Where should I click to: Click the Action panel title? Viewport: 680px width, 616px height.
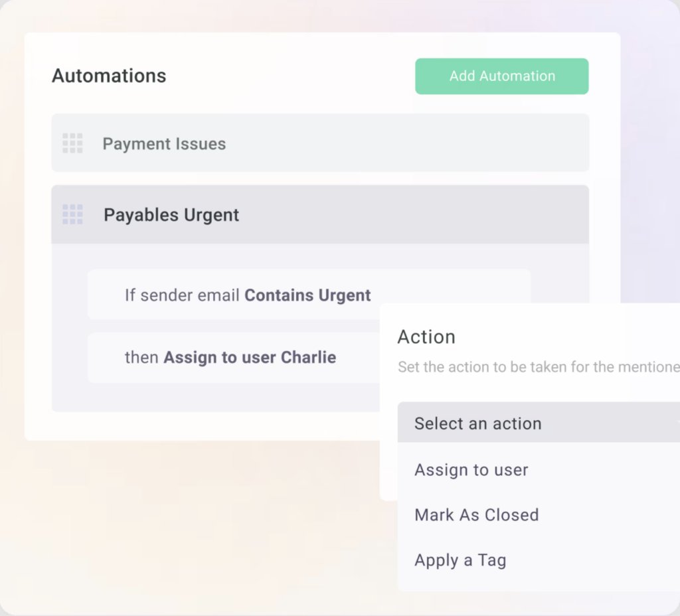tap(426, 337)
